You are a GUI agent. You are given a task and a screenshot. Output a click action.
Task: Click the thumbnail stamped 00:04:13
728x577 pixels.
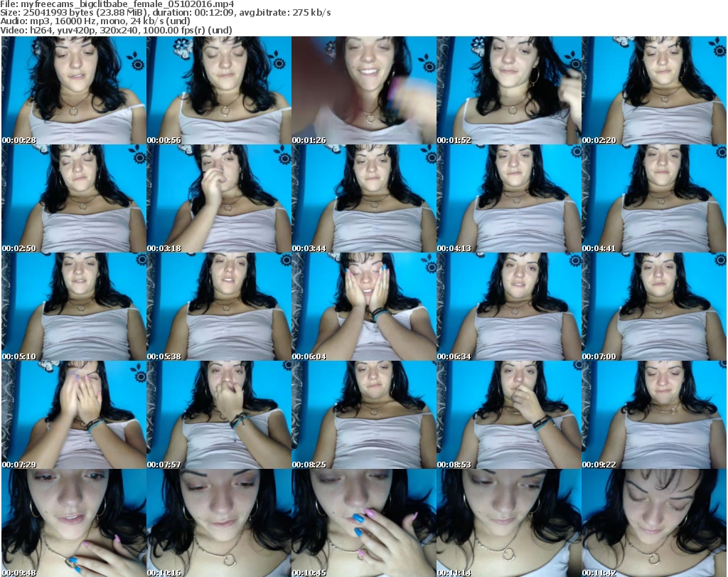[x=509, y=198]
